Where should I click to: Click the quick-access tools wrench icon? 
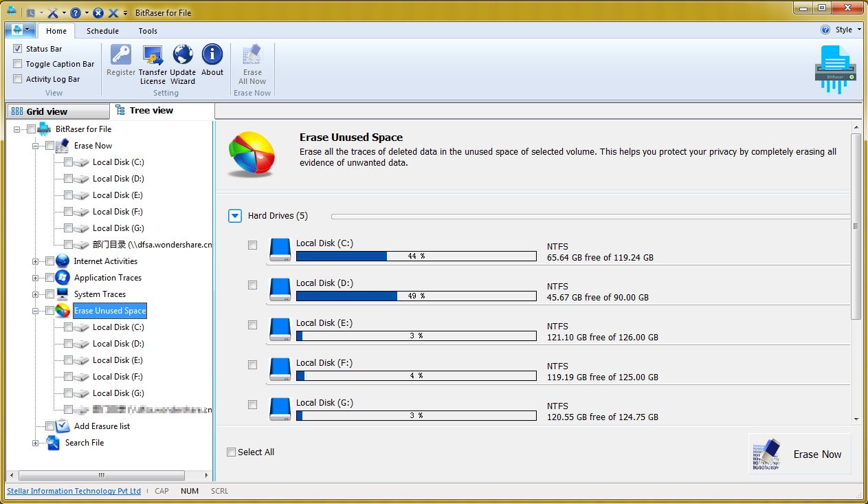tap(52, 12)
